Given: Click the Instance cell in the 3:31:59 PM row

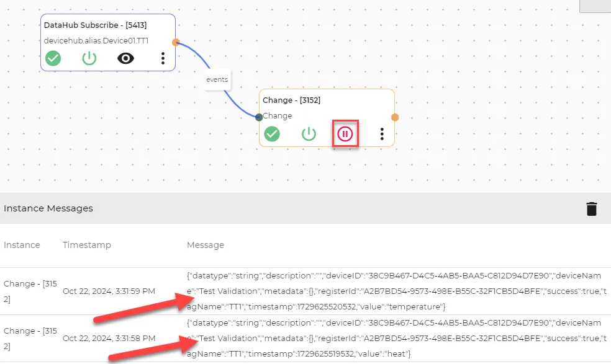Looking at the screenshot, I should click(30, 291).
